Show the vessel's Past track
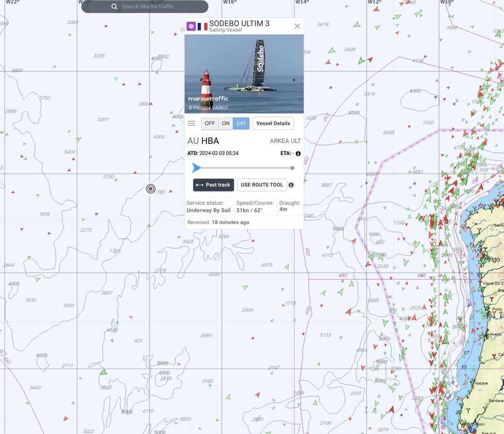The height and width of the screenshot is (434, 504). click(214, 185)
